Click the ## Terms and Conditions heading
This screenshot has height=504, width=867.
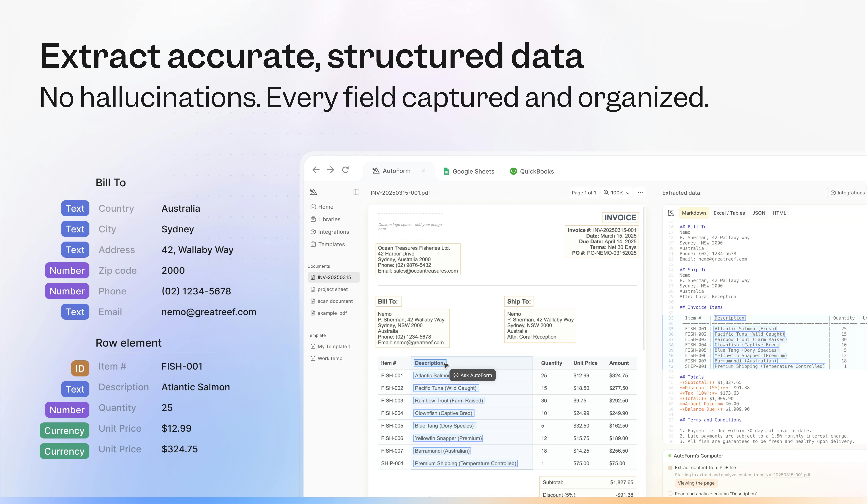tap(710, 420)
